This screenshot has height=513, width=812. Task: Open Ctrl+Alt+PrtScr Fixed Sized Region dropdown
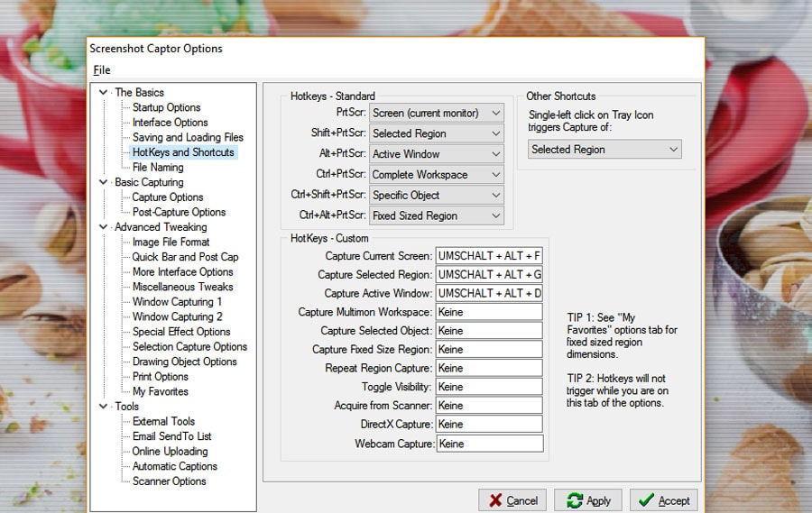(x=436, y=215)
